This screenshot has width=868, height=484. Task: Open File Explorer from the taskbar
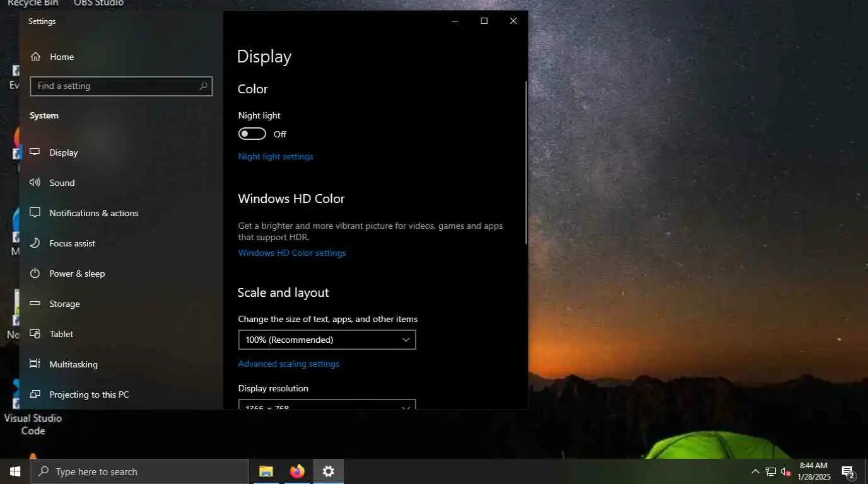pos(266,471)
